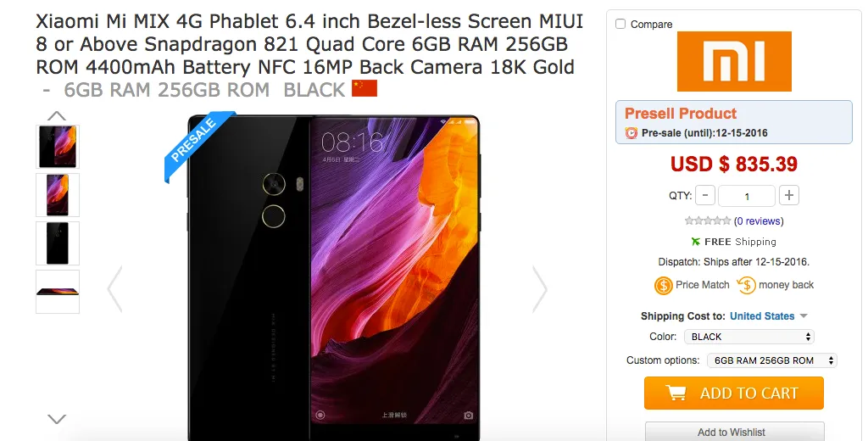Screen dimensions: 868x441
Task: Expand United States shipping destination dropdown
Action: pyautogui.click(x=768, y=315)
